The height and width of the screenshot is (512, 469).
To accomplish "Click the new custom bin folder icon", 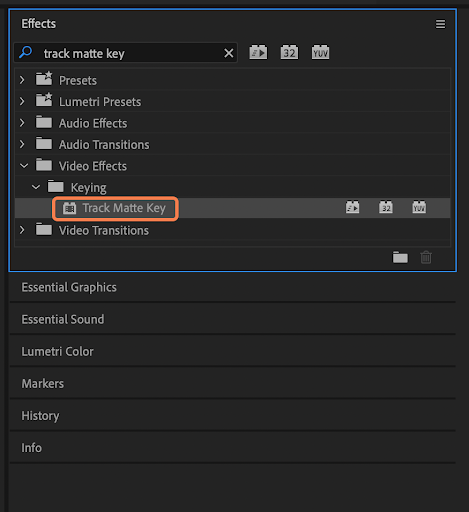I will tap(400, 257).
